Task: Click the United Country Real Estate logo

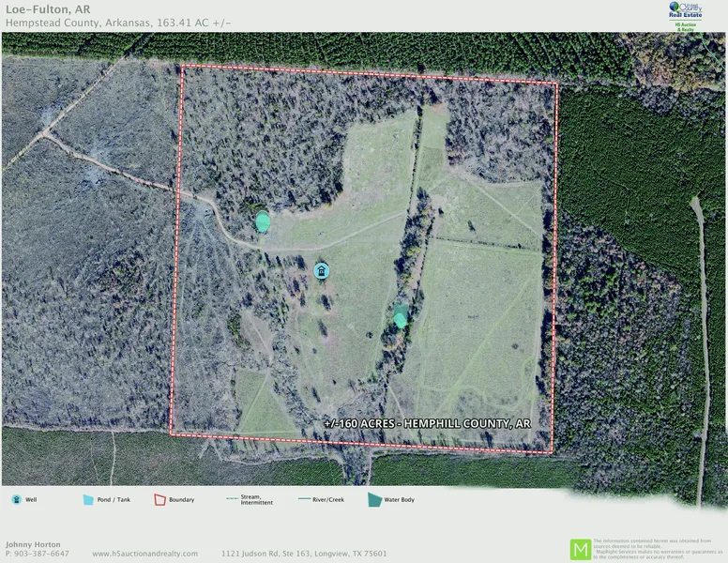Action: tap(687, 9)
